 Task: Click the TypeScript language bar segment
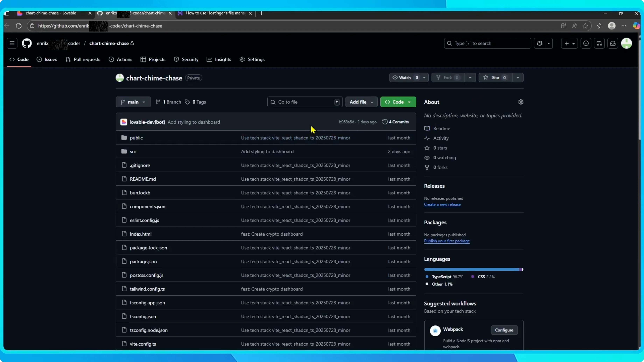(x=471, y=269)
